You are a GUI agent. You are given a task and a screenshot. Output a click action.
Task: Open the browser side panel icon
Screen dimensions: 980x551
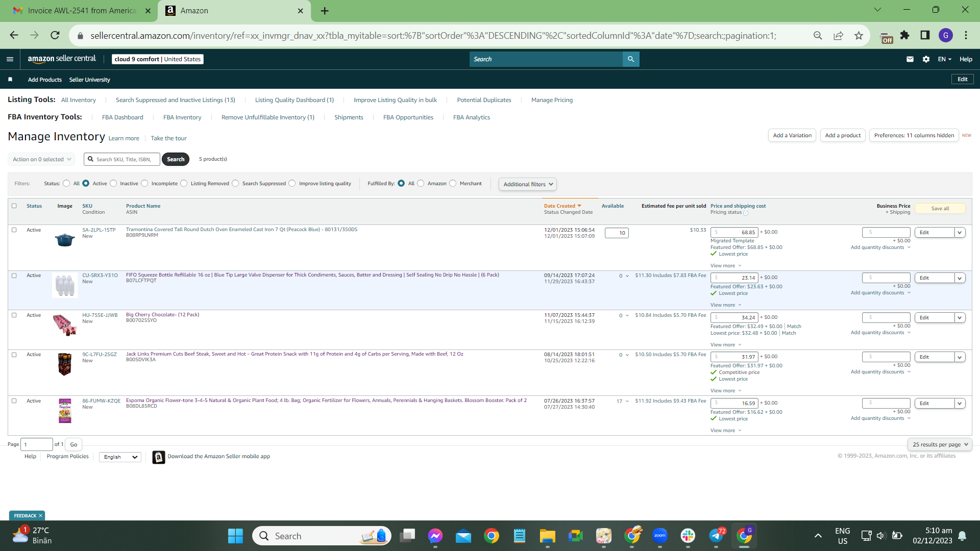click(x=925, y=35)
